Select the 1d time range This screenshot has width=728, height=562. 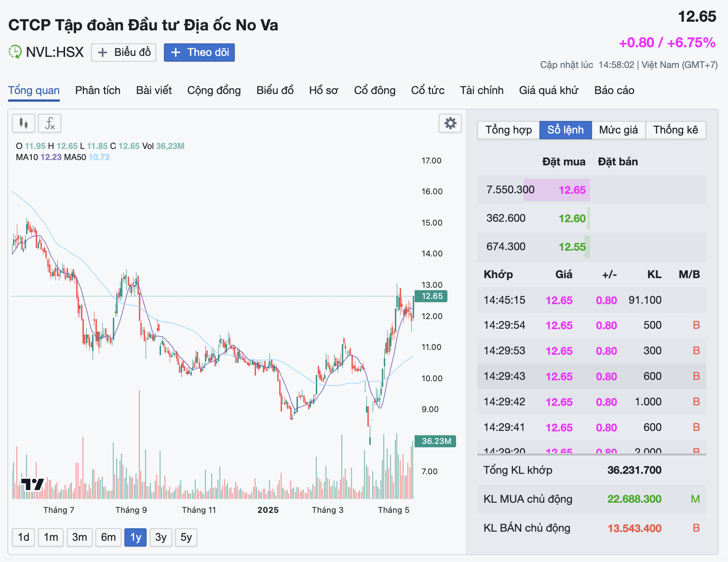tap(24, 537)
